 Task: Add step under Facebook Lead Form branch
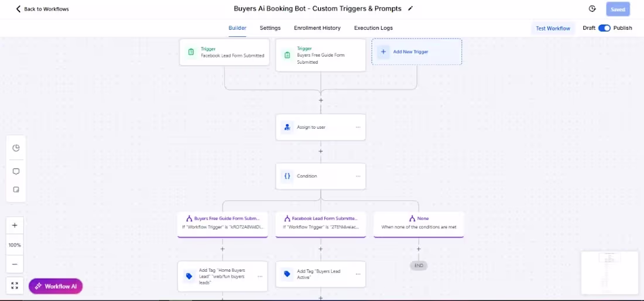(321, 249)
